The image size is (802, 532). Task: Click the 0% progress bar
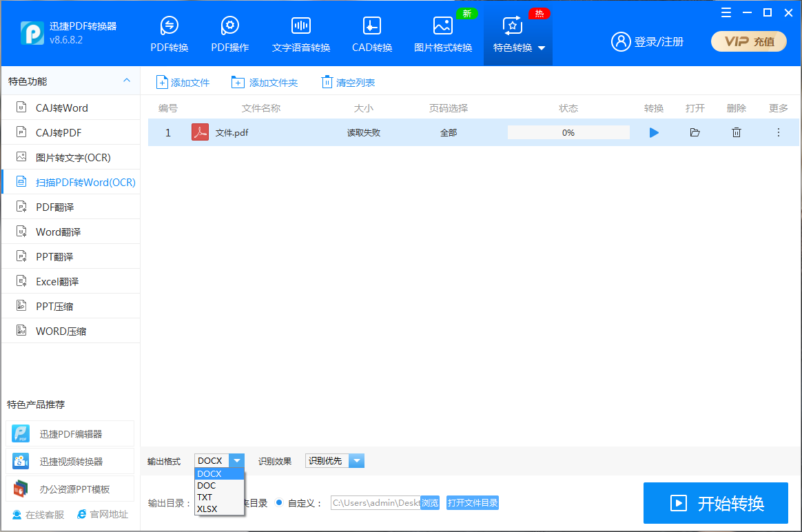568,132
